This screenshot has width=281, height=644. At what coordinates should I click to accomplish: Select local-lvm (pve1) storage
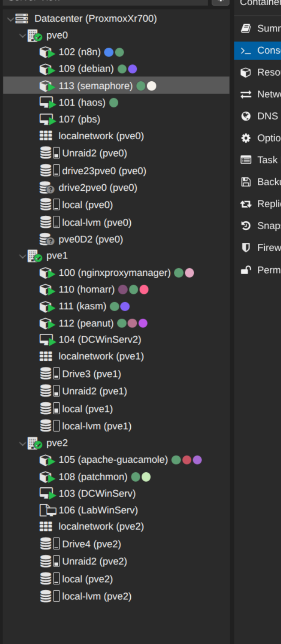click(116, 426)
